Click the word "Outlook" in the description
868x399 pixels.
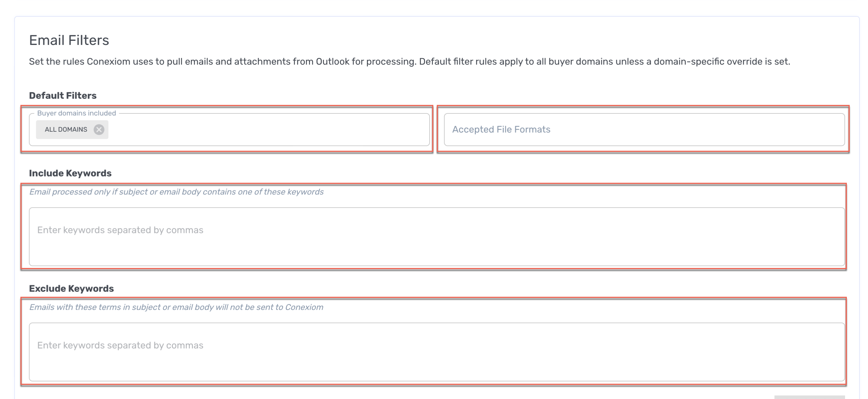(332, 62)
